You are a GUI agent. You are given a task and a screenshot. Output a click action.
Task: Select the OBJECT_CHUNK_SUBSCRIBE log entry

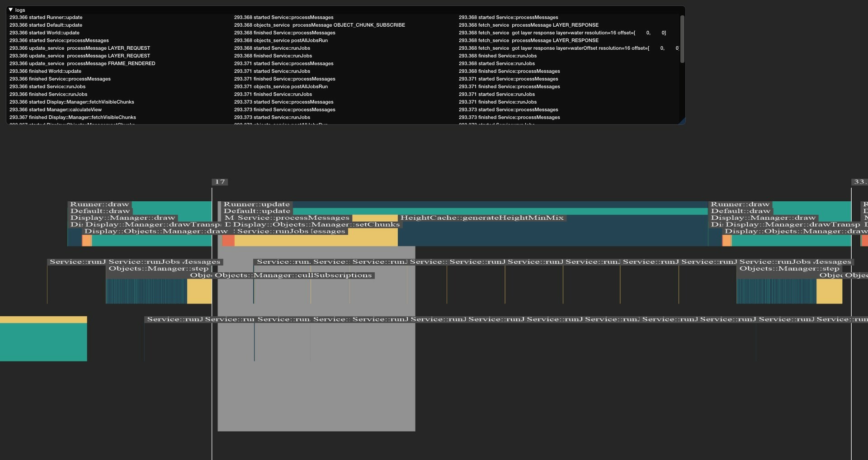(319, 25)
